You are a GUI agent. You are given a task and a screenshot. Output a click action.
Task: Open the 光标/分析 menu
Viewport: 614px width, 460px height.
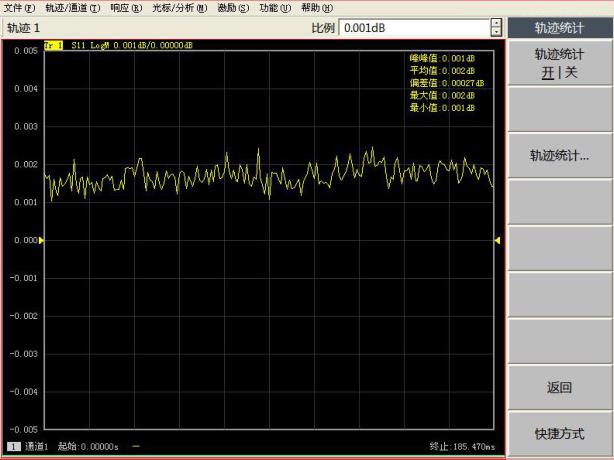click(180, 8)
